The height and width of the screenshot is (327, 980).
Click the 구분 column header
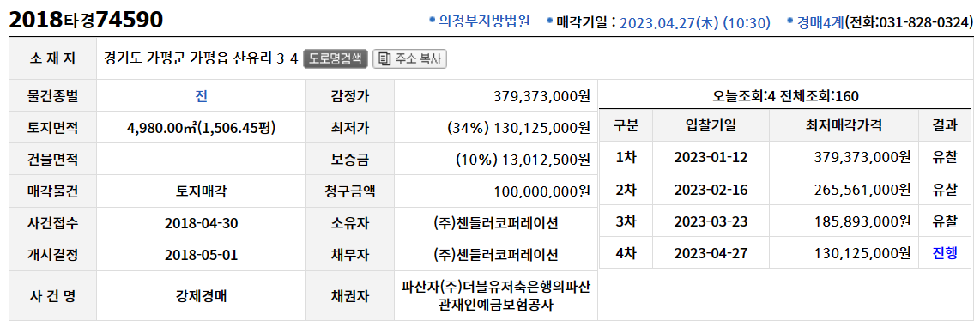pyautogui.click(x=626, y=125)
